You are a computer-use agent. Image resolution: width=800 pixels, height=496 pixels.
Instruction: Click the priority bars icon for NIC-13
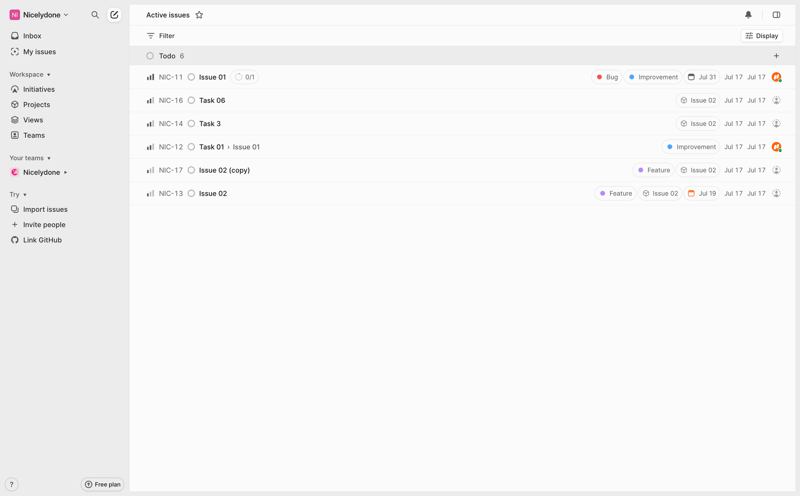coord(150,193)
